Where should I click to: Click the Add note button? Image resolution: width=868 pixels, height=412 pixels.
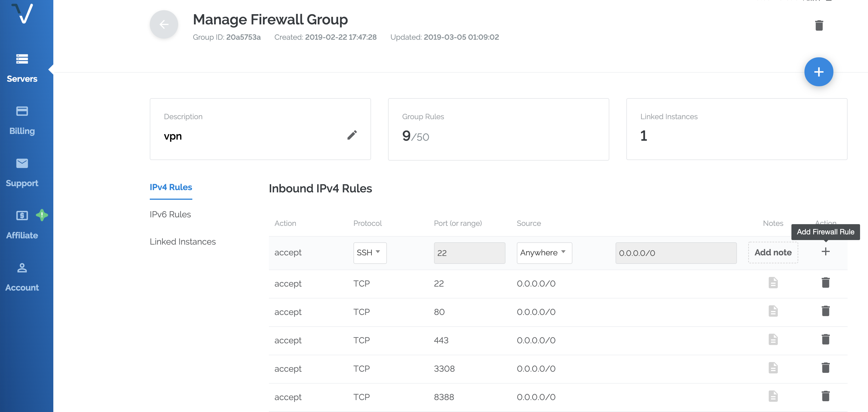[x=773, y=253]
